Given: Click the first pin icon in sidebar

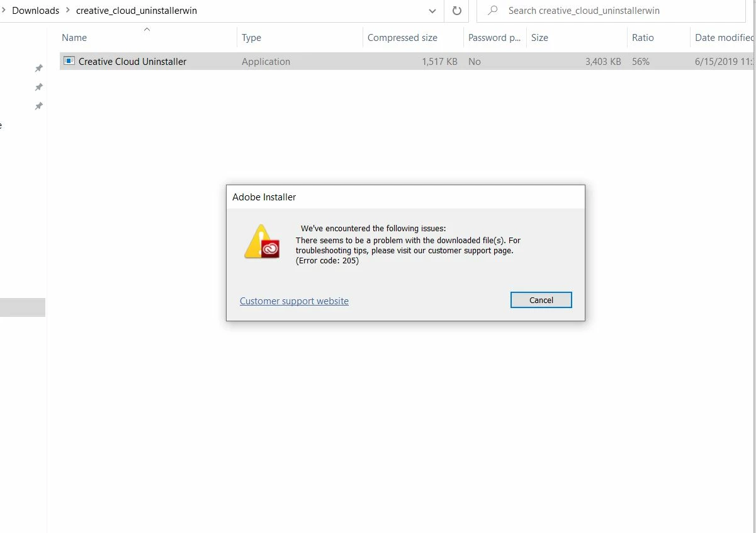Looking at the screenshot, I should (x=38, y=68).
